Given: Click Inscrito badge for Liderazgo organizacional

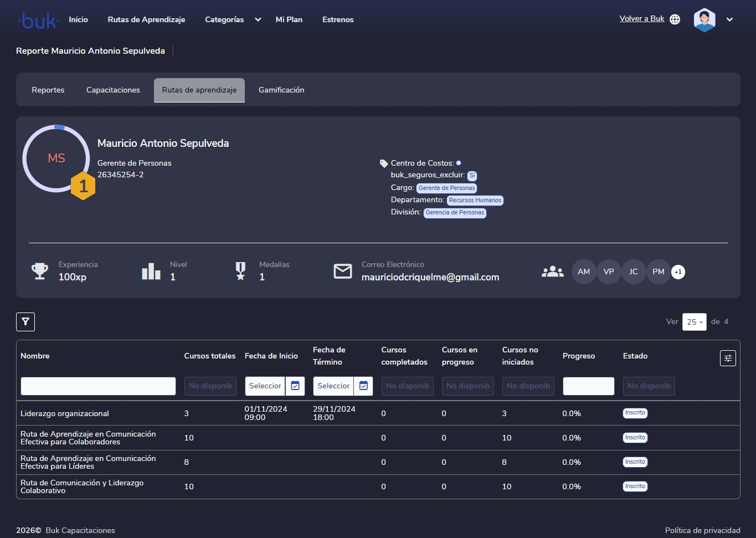Looking at the screenshot, I should click(635, 413).
